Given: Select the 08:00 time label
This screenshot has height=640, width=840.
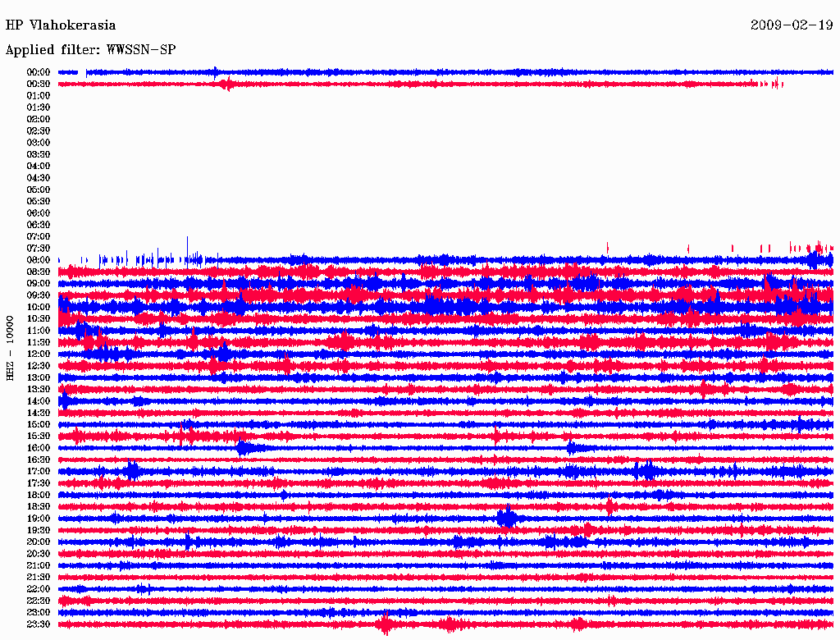Looking at the screenshot, I should [x=38, y=260].
